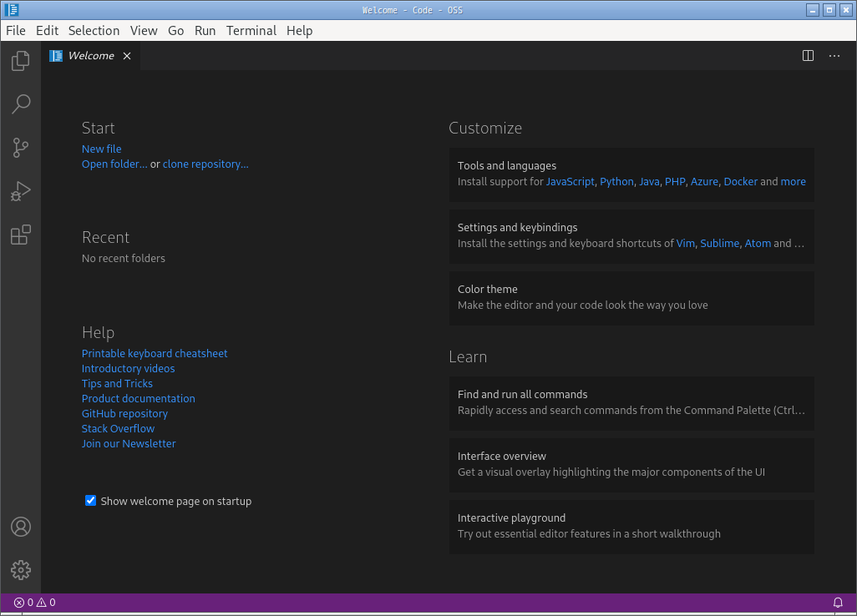The width and height of the screenshot is (857, 616).
Task: Open the Interactive playground card
Action: coord(631,527)
